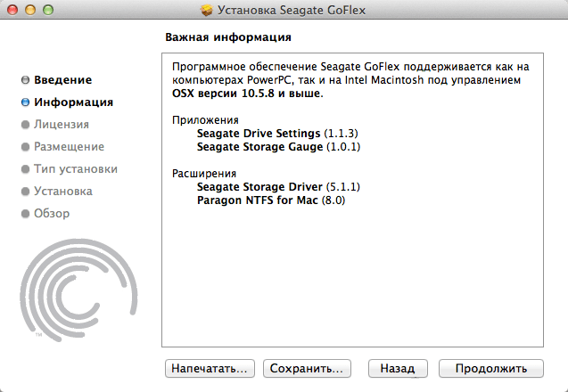Zoom the window with green button
This screenshot has height=392, width=568.
pyautogui.click(x=48, y=10)
